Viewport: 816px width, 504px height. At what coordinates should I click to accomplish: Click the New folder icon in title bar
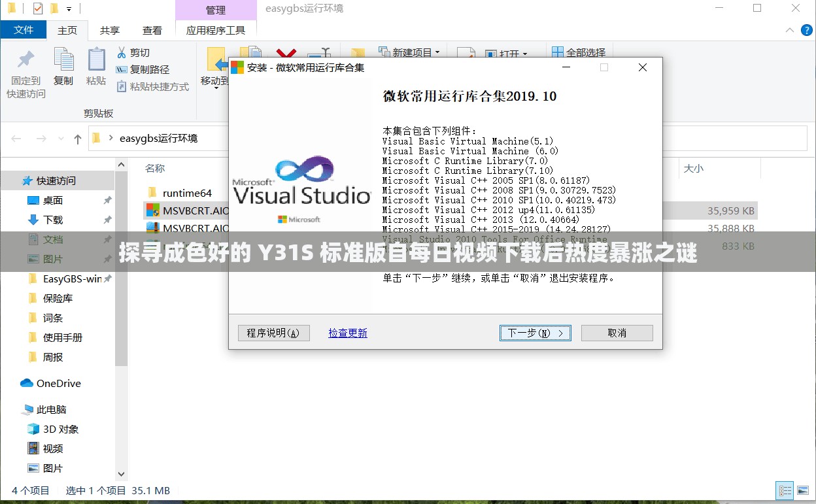click(x=54, y=8)
